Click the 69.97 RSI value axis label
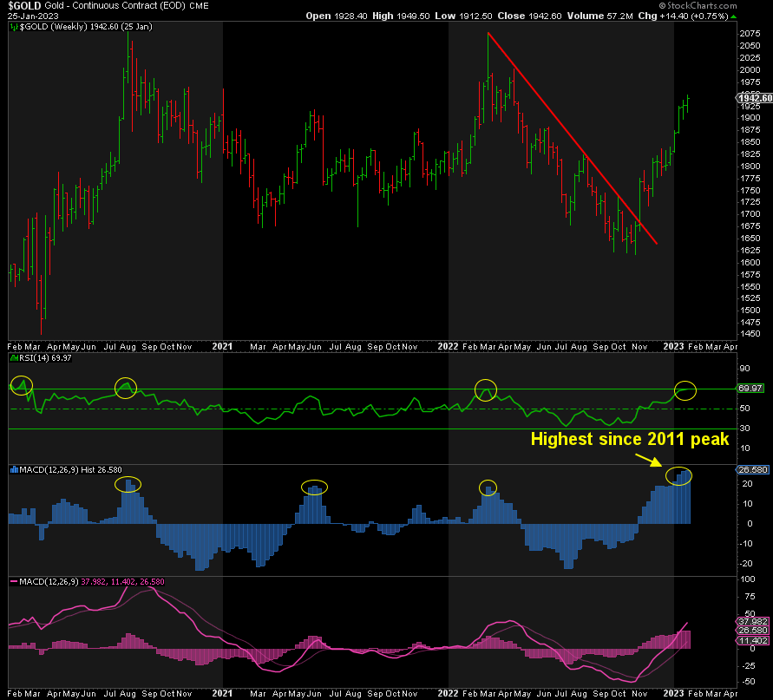The width and height of the screenshot is (773, 700). [749, 389]
